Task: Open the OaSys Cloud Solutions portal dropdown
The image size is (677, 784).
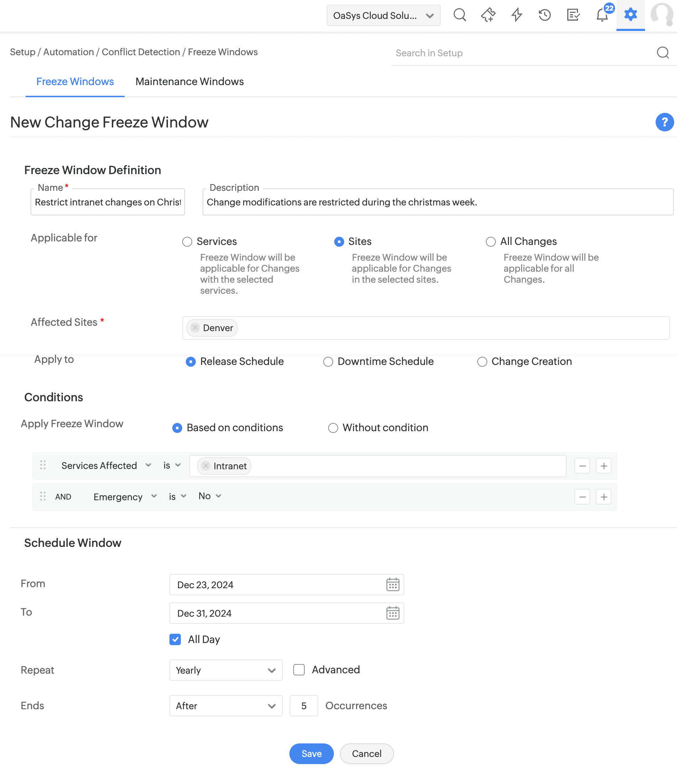Action: tap(383, 16)
